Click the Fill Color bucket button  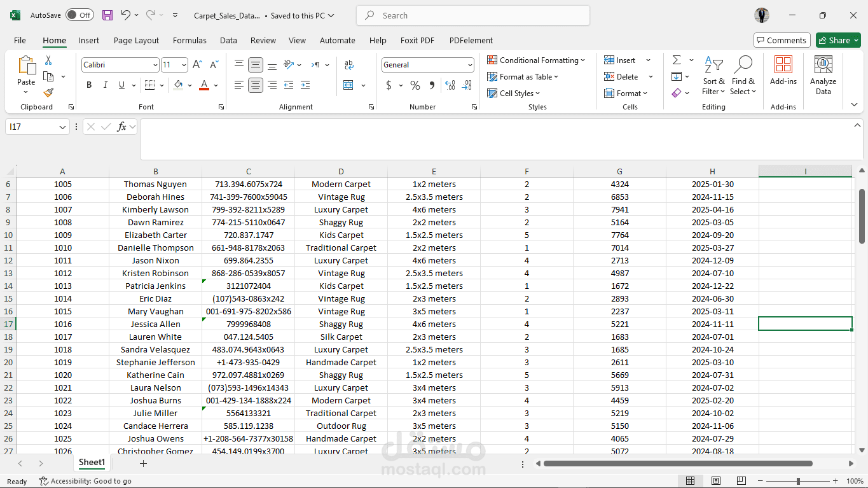click(x=179, y=85)
